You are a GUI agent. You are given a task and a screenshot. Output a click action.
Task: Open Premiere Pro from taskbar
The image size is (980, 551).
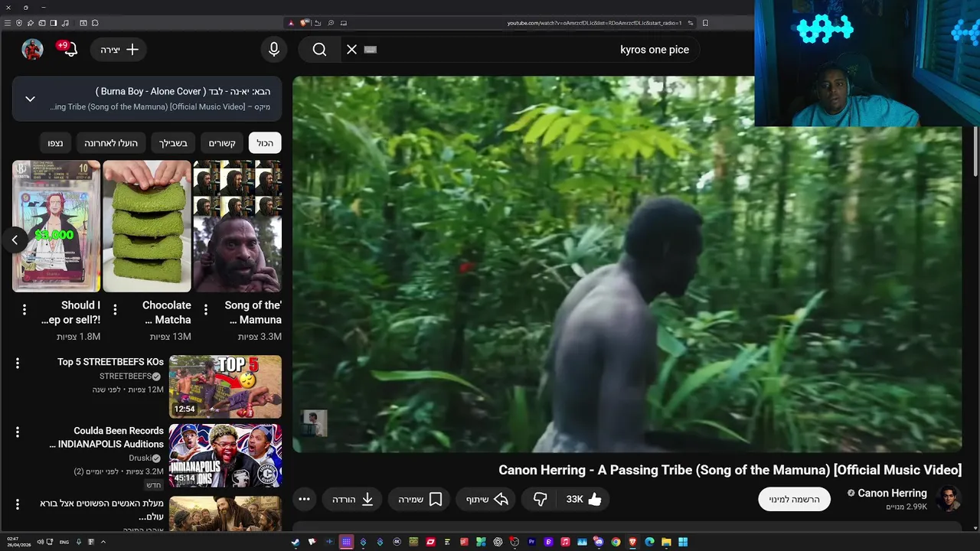[x=531, y=542]
